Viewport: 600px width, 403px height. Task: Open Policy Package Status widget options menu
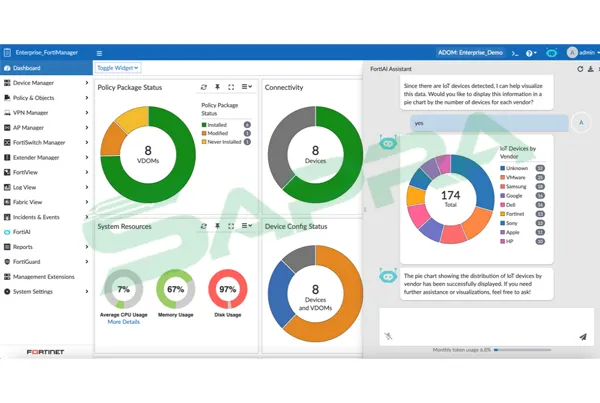[246, 87]
